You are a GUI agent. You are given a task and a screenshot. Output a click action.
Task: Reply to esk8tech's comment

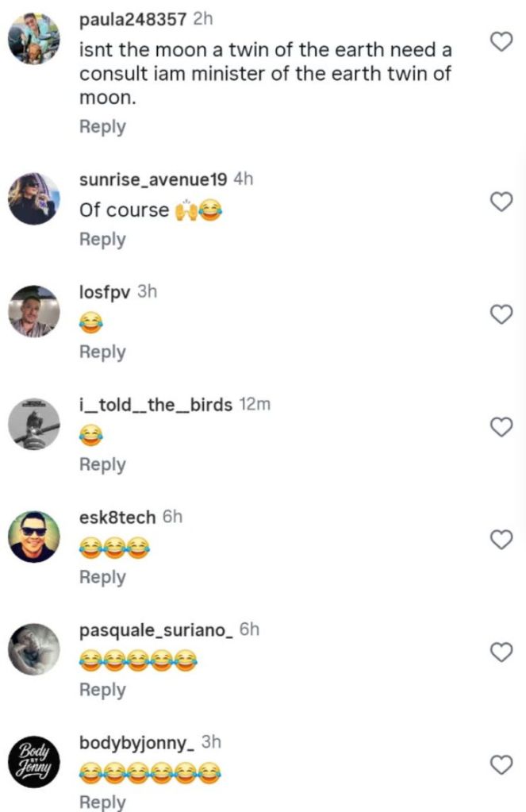point(102,578)
